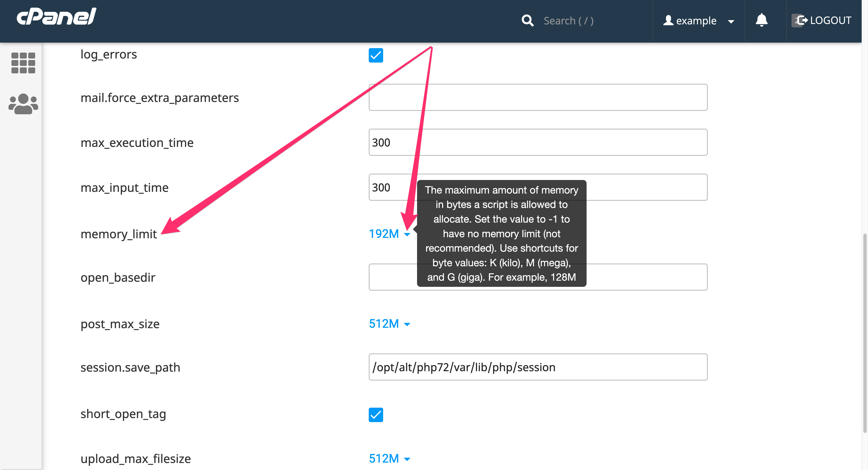Open the memory_limit dropdown showing 192M
Screen dimensions: 868x470
pyautogui.click(x=384, y=234)
